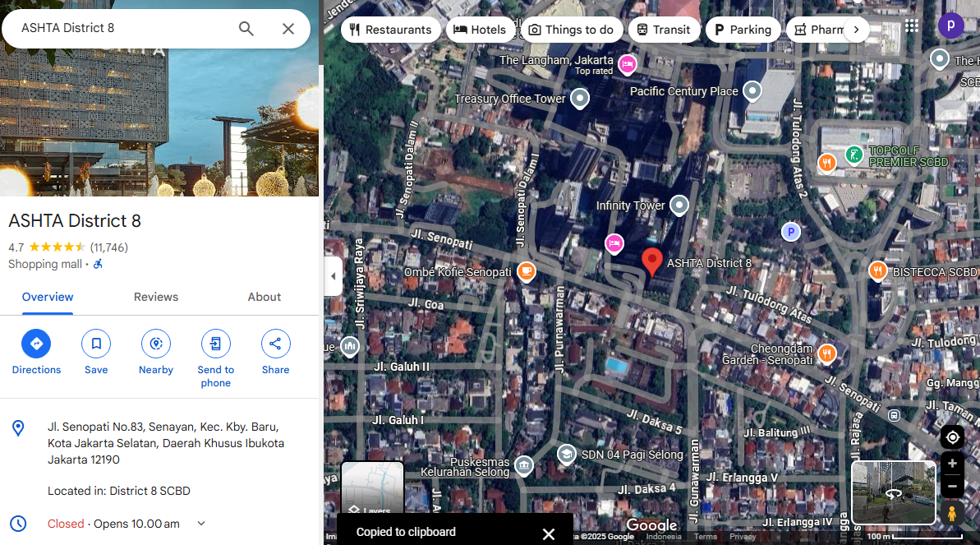Select SDN 04 Pagi Selong school marker

point(566,455)
